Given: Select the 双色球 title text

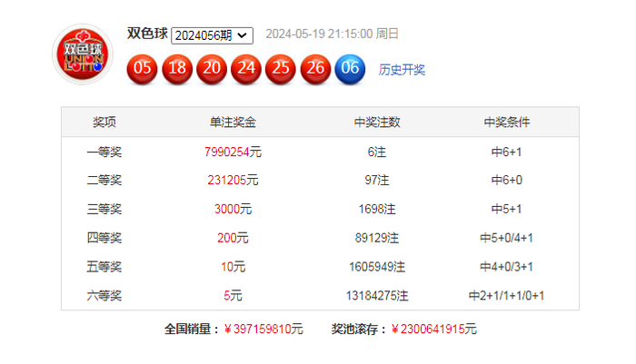Looking at the screenshot, I should coord(147,34).
